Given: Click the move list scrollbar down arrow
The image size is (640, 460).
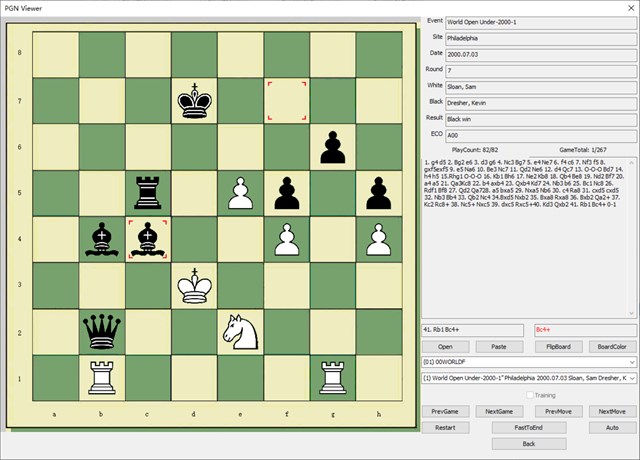Looking at the screenshot, I should [632, 313].
